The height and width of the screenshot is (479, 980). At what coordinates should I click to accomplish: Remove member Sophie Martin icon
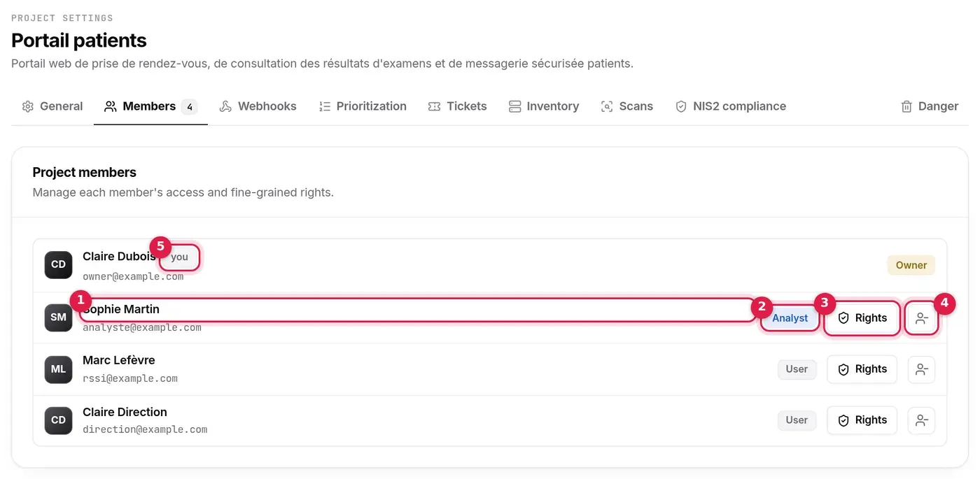point(921,318)
